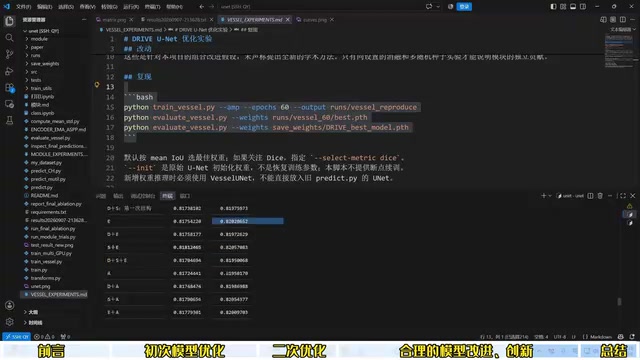Image resolution: width=640 pixels, height=360 pixels.
Task: Switch to the Problems panel tab
Action: click(101, 196)
